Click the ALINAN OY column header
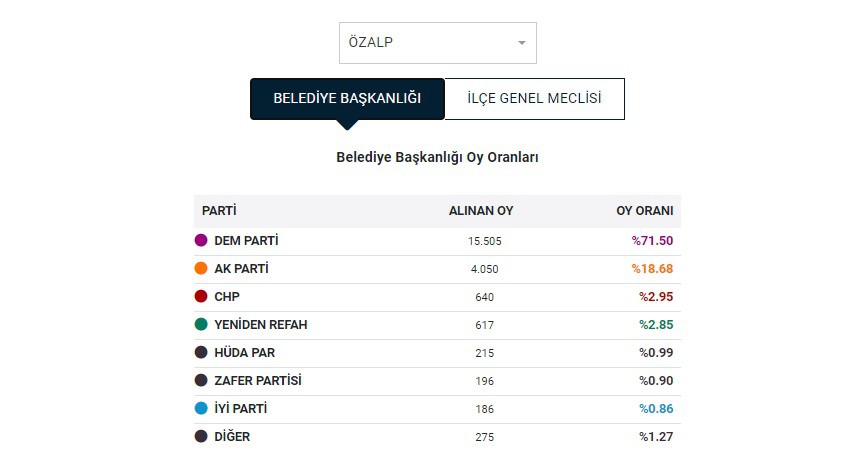The width and height of the screenshot is (852, 465). [x=481, y=211]
